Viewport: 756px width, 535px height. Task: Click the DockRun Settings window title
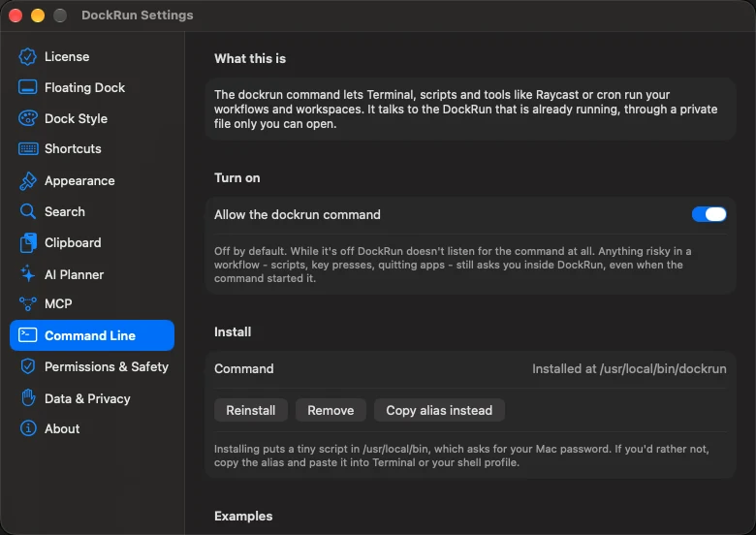point(138,16)
